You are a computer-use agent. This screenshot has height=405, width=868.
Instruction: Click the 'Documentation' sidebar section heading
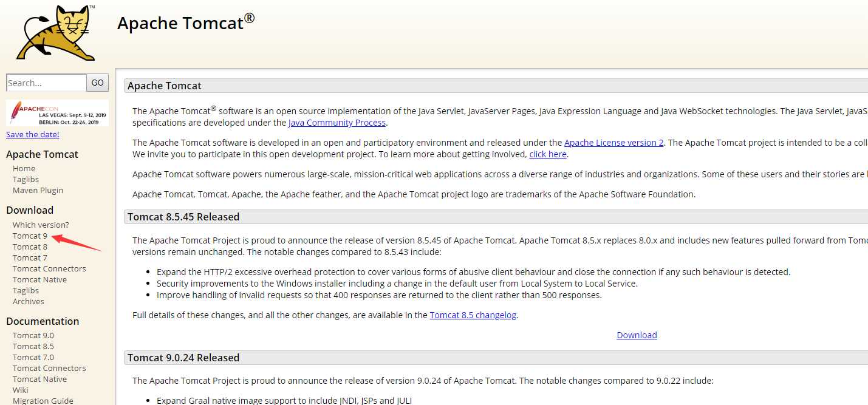pos(43,321)
